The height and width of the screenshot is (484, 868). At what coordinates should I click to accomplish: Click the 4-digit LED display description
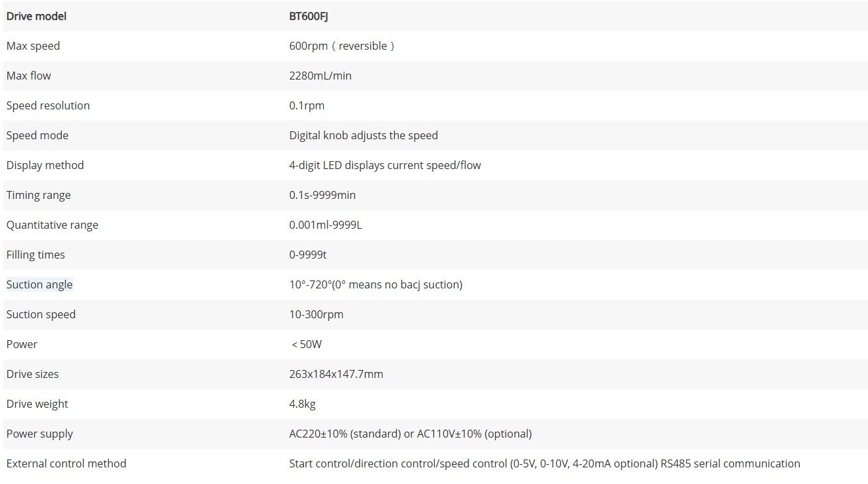(x=385, y=165)
